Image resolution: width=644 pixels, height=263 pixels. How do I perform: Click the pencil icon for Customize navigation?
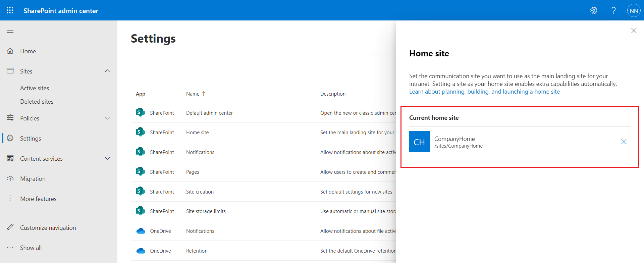coord(10,227)
